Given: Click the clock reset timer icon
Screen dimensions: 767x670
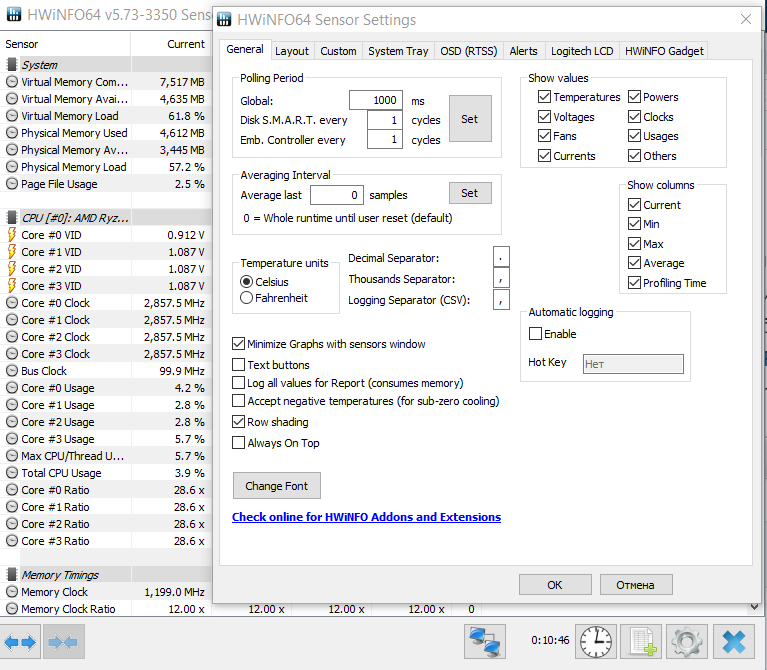Looking at the screenshot, I should (x=596, y=641).
